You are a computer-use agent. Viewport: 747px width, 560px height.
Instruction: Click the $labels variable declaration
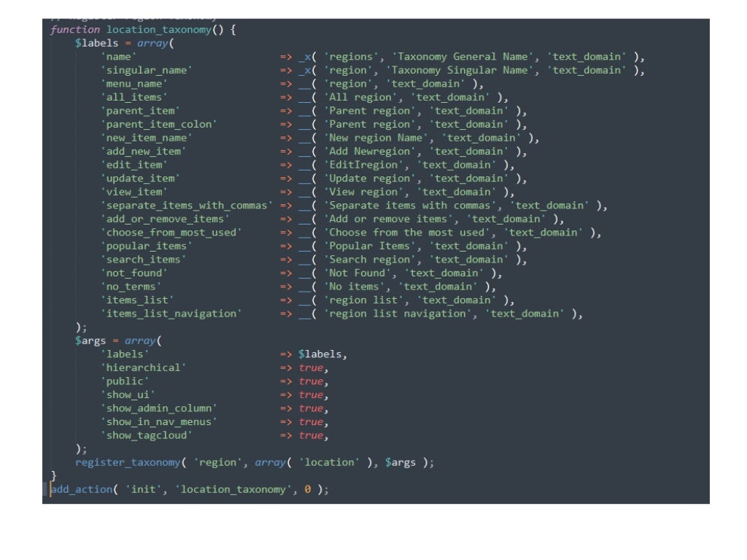(96, 43)
